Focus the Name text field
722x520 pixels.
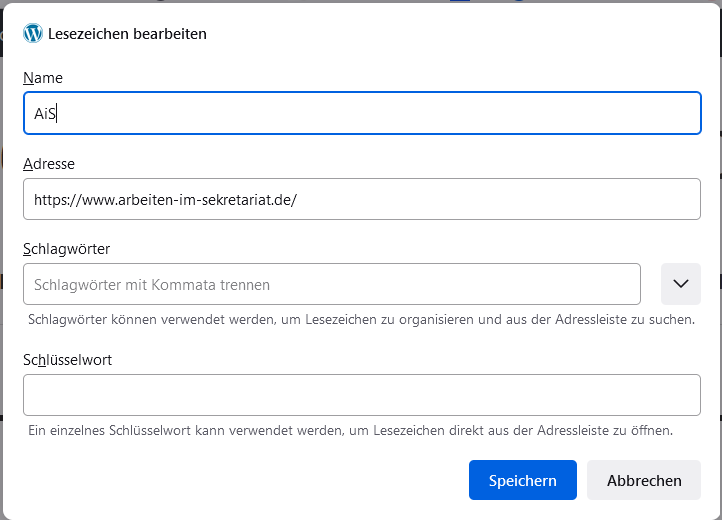pyautogui.click(x=362, y=113)
